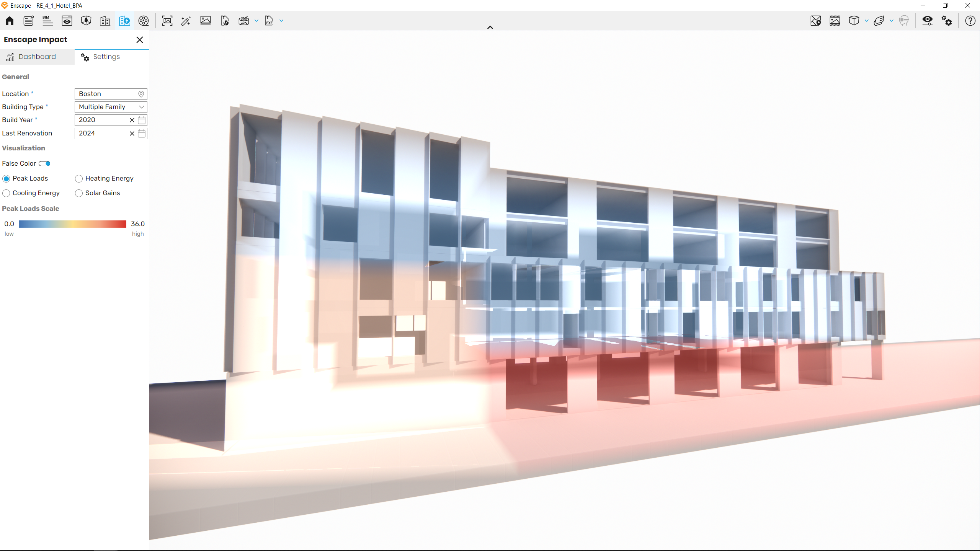Click the 360 panorama render icon
This screenshot has height=551, width=980.
244,21
